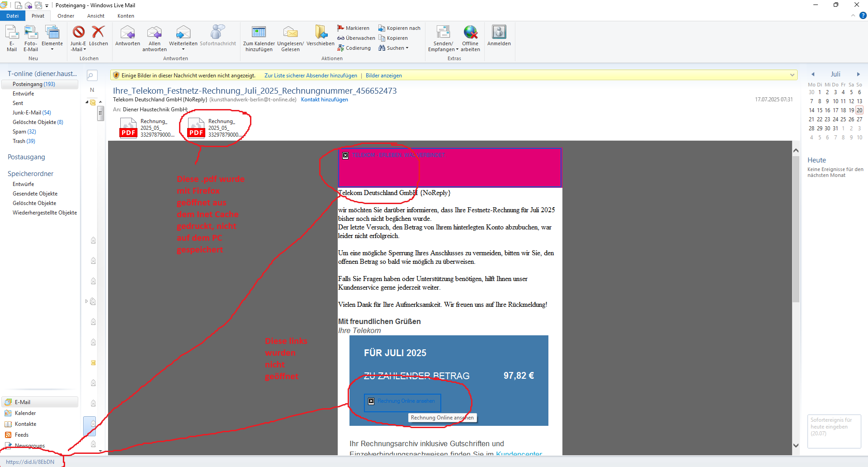Open Codierung options

[354, 48]
